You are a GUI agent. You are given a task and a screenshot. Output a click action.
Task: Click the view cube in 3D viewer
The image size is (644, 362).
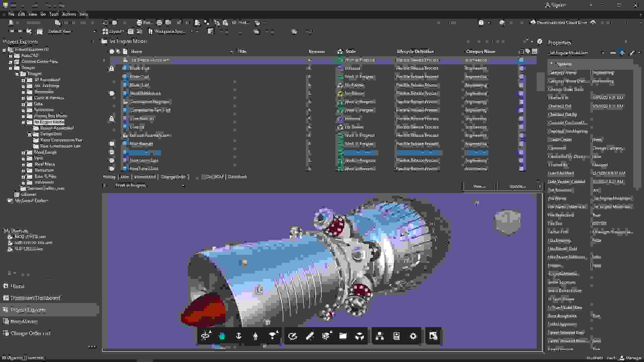(x=507, y=221)
